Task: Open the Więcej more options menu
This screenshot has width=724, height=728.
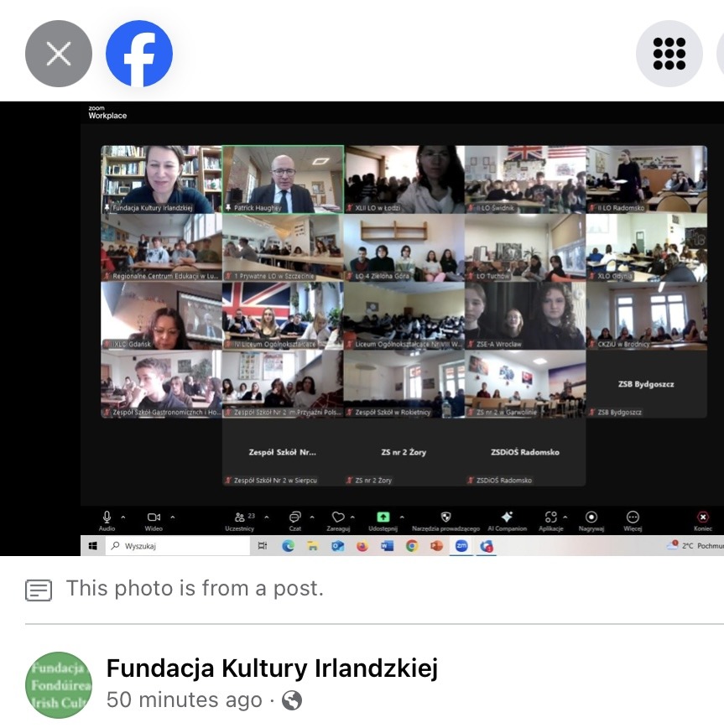Action: (x=633, y=518)
